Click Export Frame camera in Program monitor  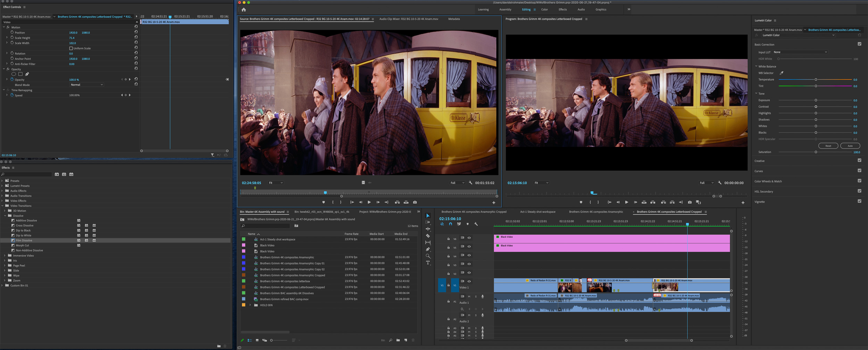coord(690,202)
